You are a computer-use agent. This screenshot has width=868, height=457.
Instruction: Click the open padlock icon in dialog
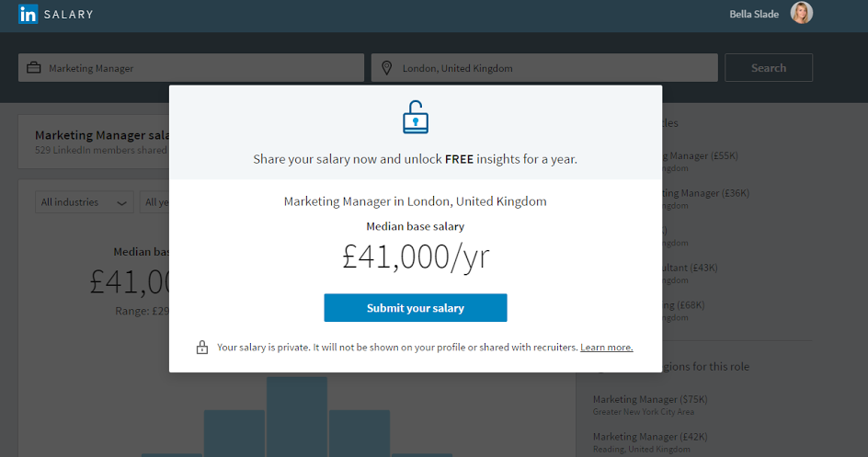pos(416,117)
